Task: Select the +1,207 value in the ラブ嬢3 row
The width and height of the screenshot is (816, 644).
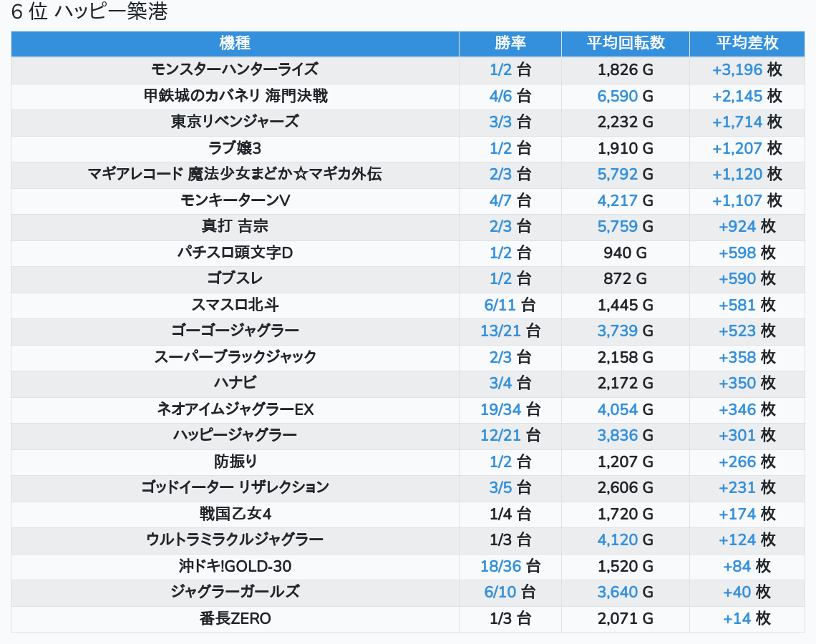Action: click(737, 149)
